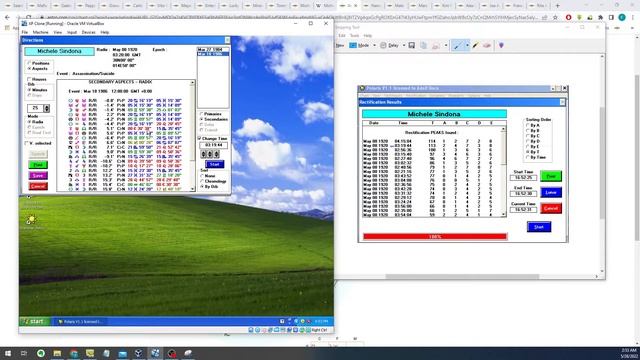This screenshot has height=360, width=640.
Task: Open the Delay dropdown arrow in Snipping Tool
Action: click(404, 46)
